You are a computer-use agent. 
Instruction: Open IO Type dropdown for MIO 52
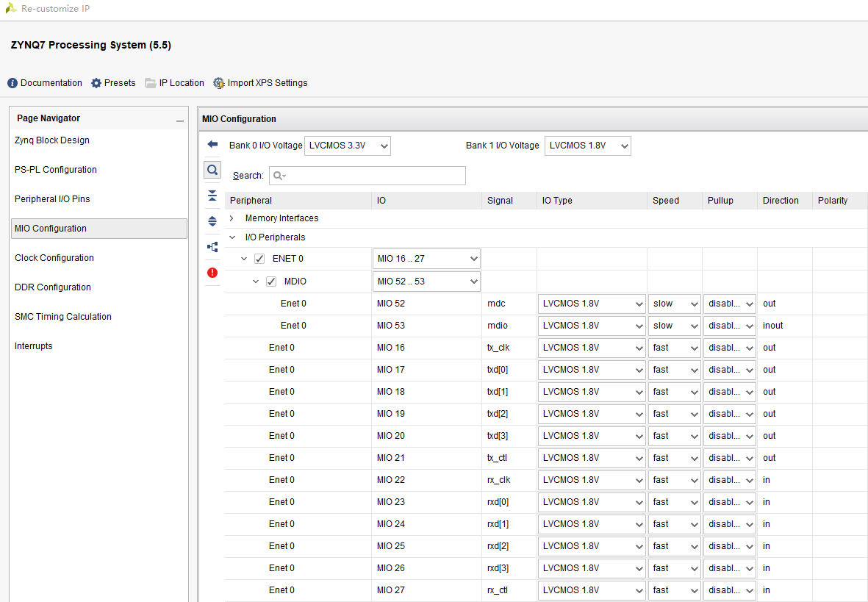point(591,304)
